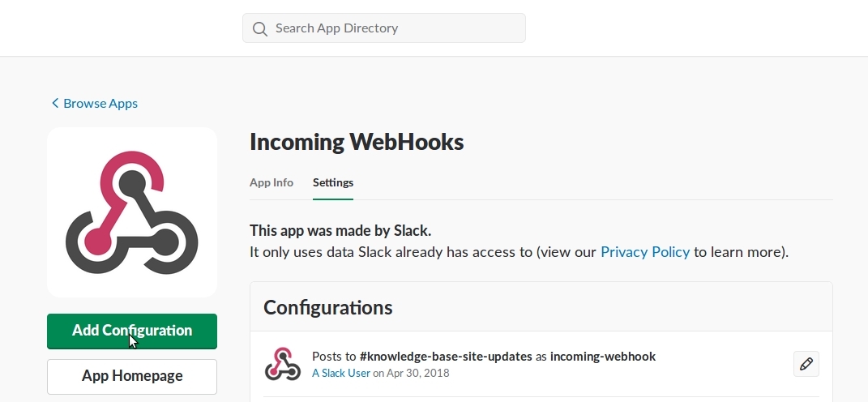Open the Privacy Policy link
Image resolution: width=868 pixels, height=402 pixels.
[x=645, y=252]
